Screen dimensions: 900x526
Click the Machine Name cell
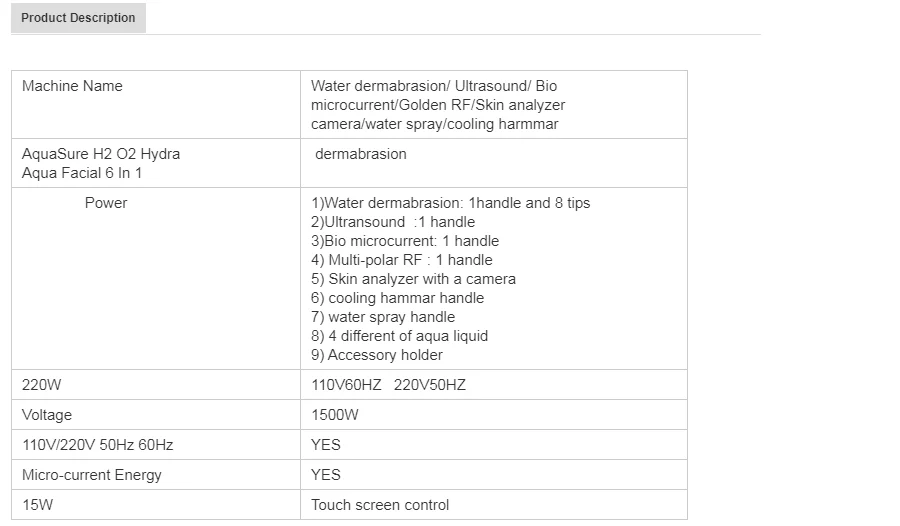pos(72,86)
